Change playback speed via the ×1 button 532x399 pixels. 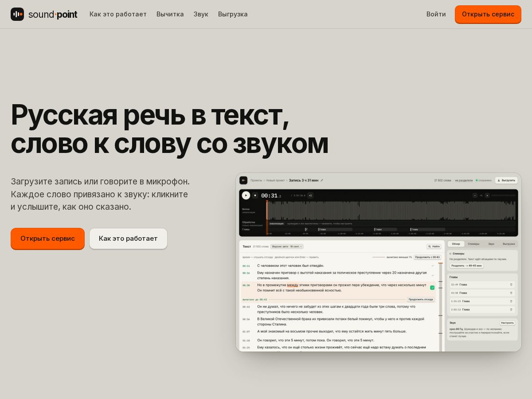point(310,195)
